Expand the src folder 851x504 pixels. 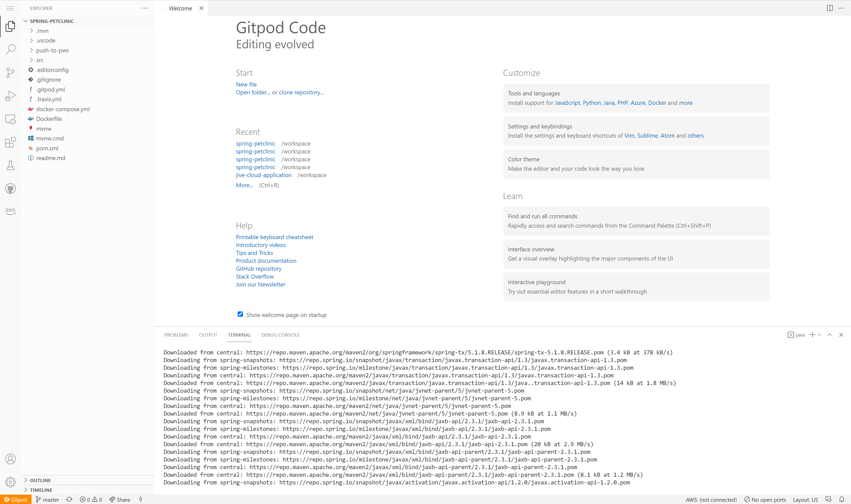(x=40, y=60)
